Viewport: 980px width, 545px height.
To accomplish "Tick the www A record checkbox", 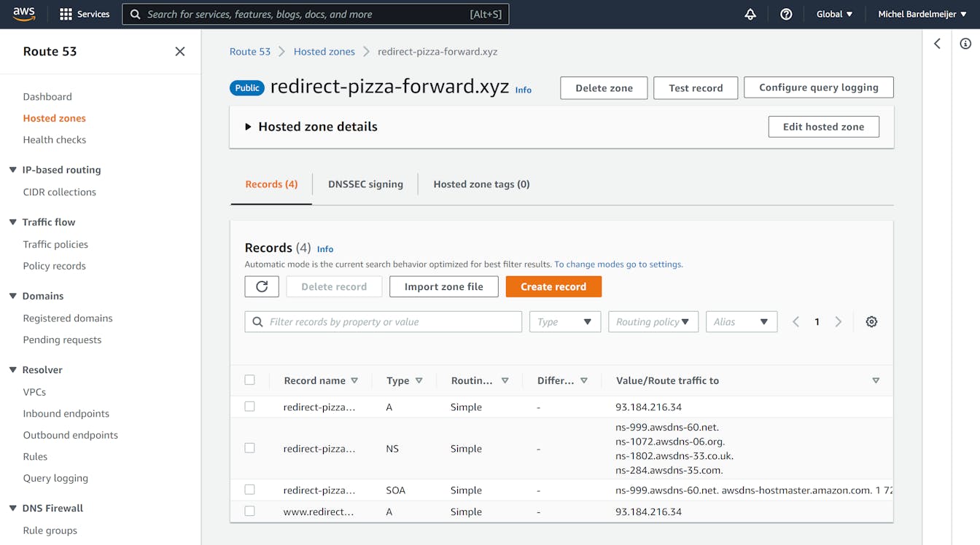I will [250, 511].
